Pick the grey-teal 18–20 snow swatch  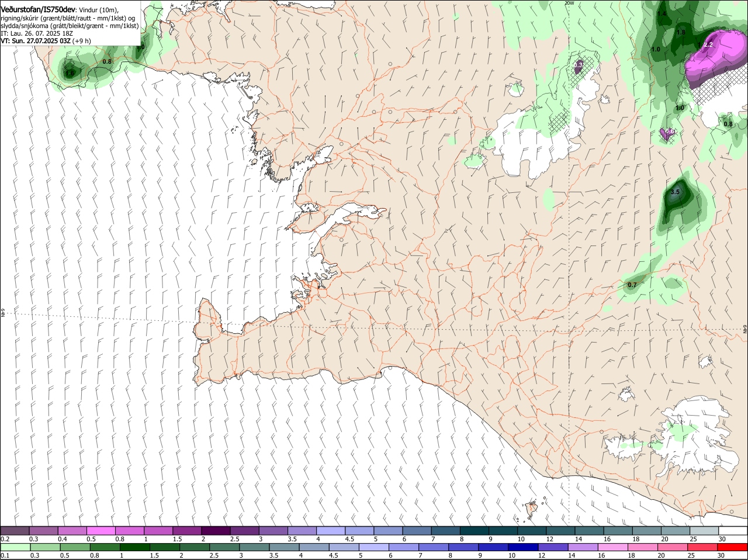pyautogui.click(x=647, y=531)
